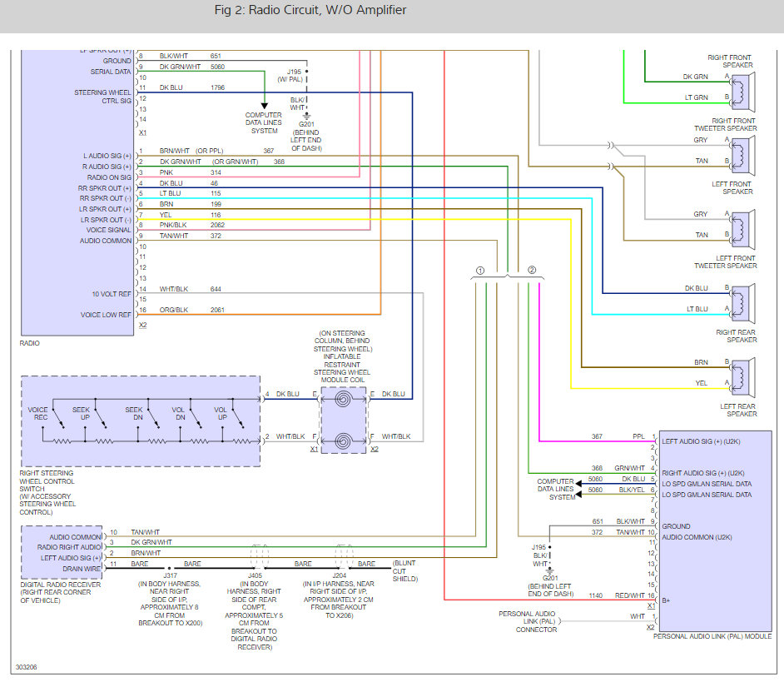
Task: Click the PNK/BLK 2062 wire label
Action: point(192,225)
